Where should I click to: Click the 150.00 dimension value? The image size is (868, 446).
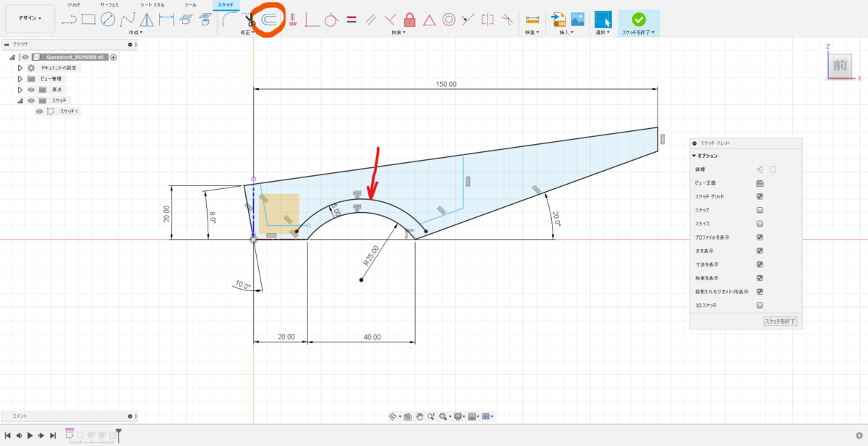point(446,84)
